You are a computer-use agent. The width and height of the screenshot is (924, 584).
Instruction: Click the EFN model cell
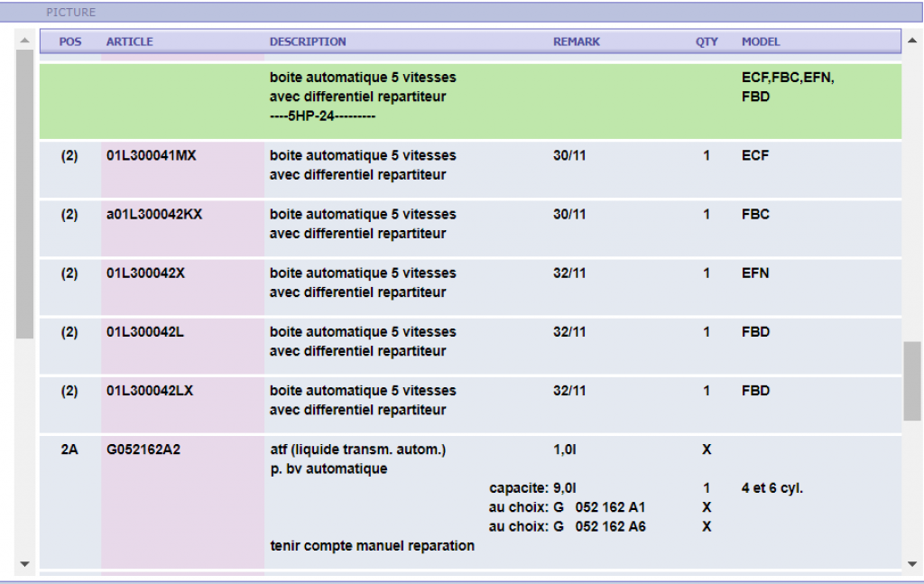(754, 273)
